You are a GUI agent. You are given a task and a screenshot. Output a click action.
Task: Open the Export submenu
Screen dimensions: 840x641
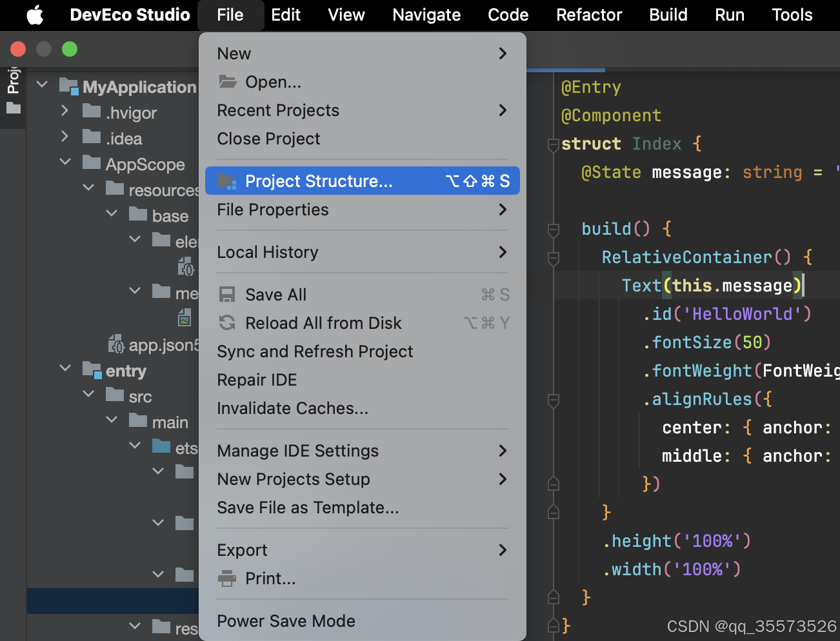363,550
